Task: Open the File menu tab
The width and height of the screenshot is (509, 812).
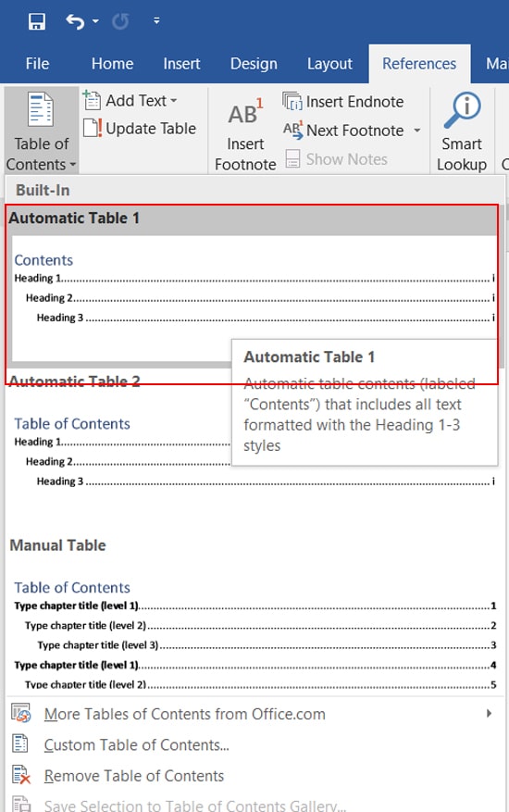Action: pos(37,64)
